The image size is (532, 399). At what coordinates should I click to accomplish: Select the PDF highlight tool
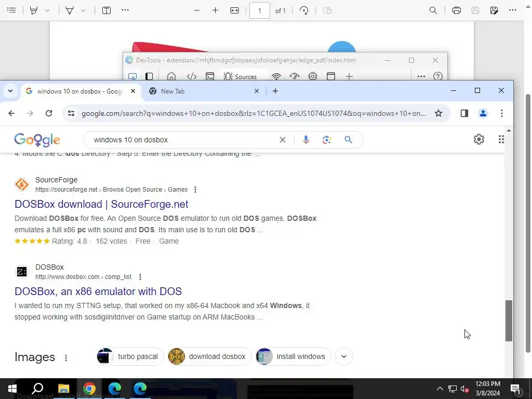34,10
